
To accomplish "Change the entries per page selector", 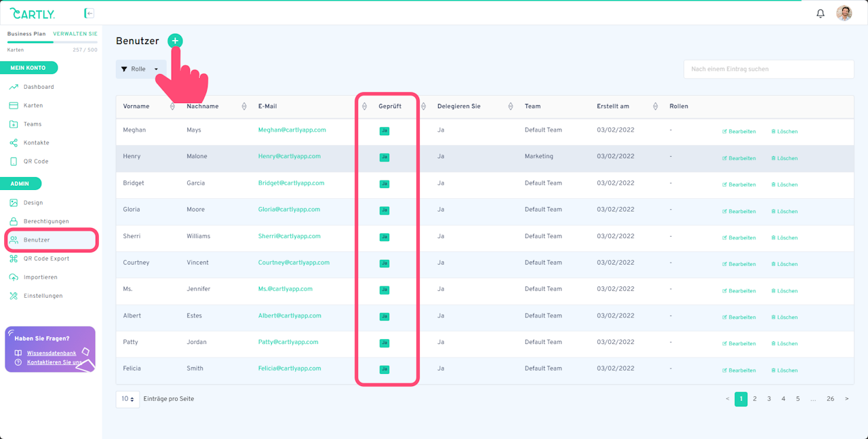I will pos(127,399).
